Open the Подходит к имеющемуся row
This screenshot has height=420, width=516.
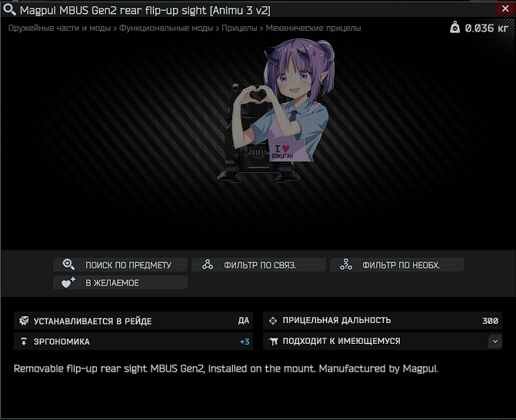pyautogui.click(x=382, y=342)
